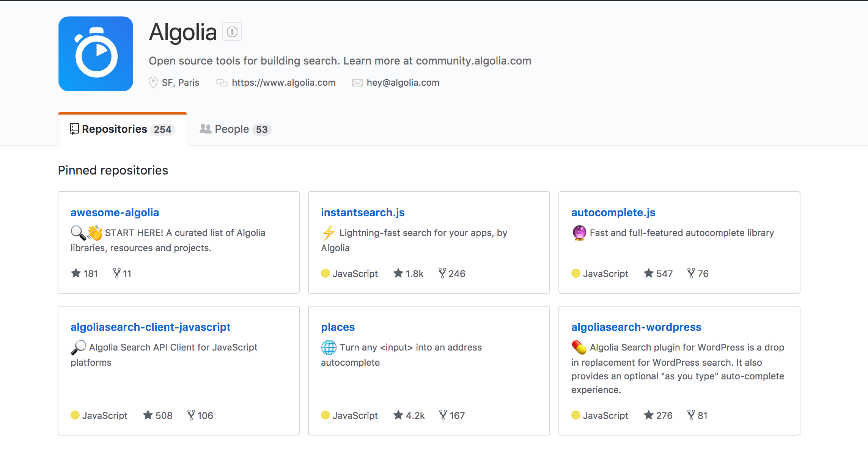Click the globe emoji on places card
The image size is (868, 456).
pyautogui.click(x=329, y=347)
